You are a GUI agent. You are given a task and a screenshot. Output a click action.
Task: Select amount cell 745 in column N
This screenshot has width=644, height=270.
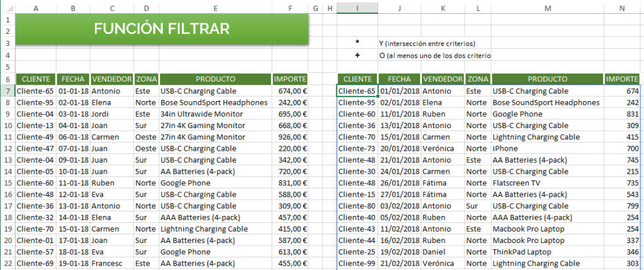pos(622,160)
